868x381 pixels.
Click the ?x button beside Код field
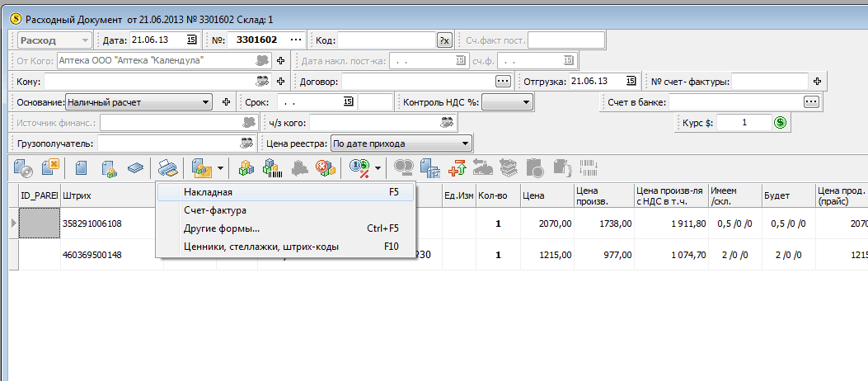[445, 40]
